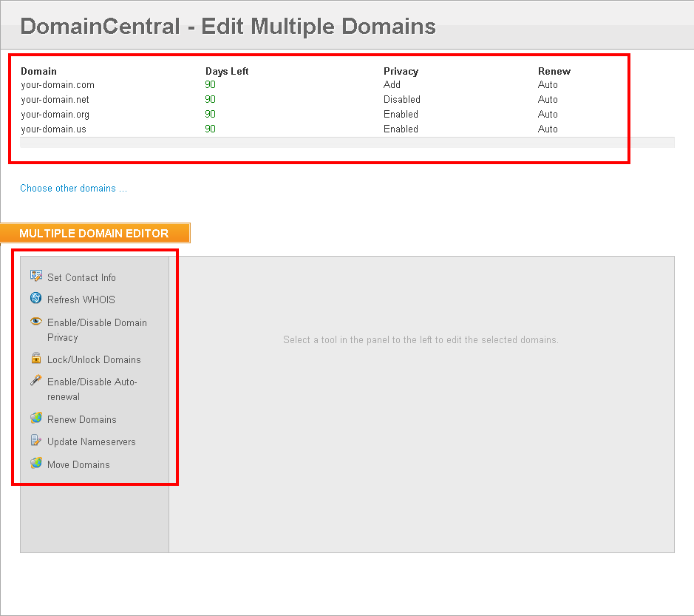Click the Days Left column header
The height and width of the screenshot is (616, 694).
click(x=226, y=71)
